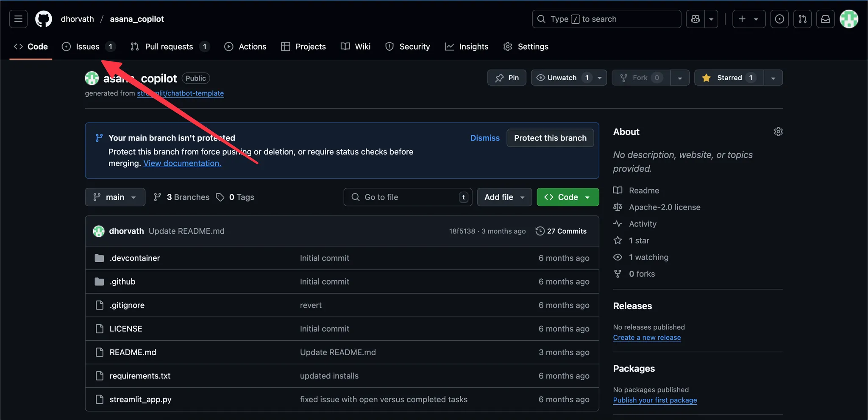Jump to Readme in About sidebar
Image resolution: width=868 pixels, height=420 pixels.
point(636,190)
